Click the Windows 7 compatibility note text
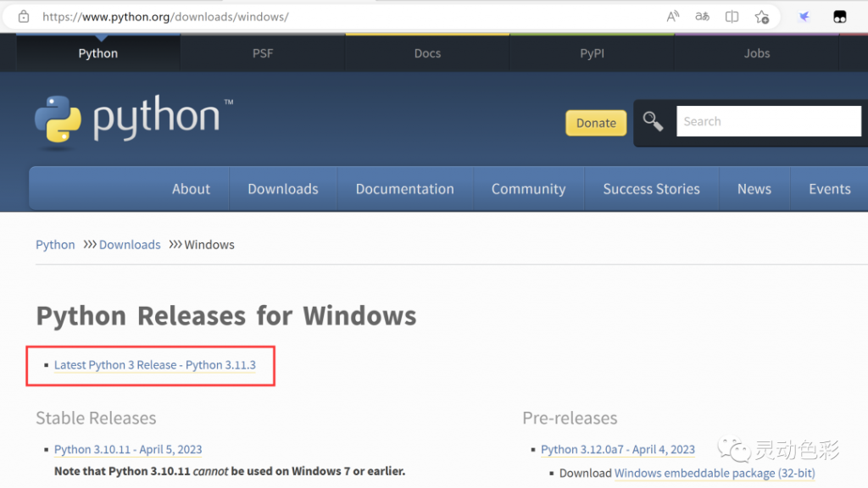Screen dimensions: 868x488 [230, 471]
